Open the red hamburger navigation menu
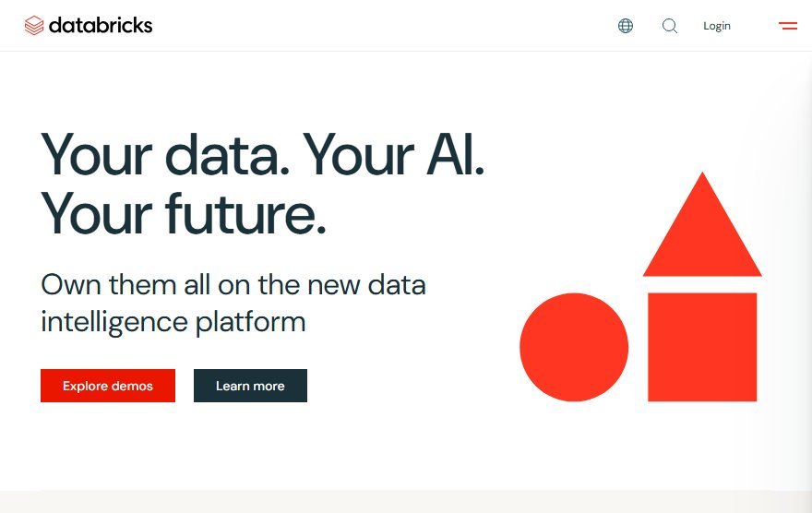 (788, 25)
